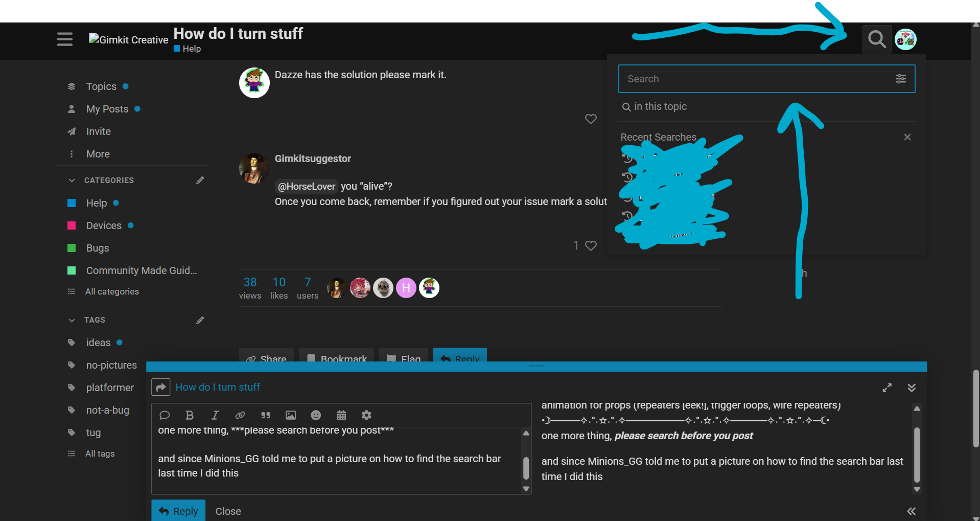The width and height of the screenshot is (980, 521).
Task: Open the hamburger sidebar menu
Action: click(x=65, y=39)
